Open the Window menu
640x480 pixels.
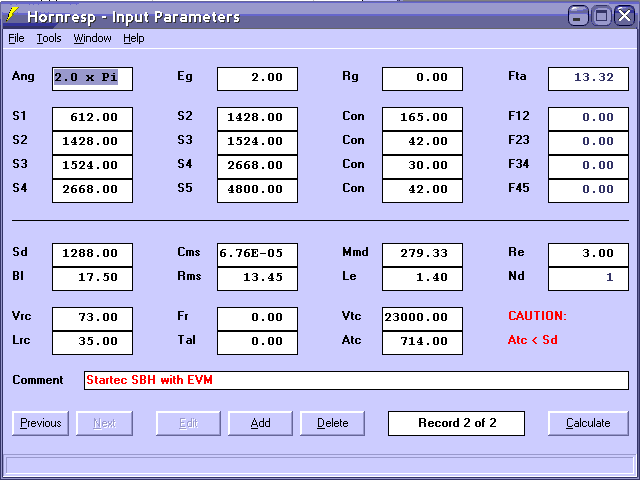coord(92,38)
